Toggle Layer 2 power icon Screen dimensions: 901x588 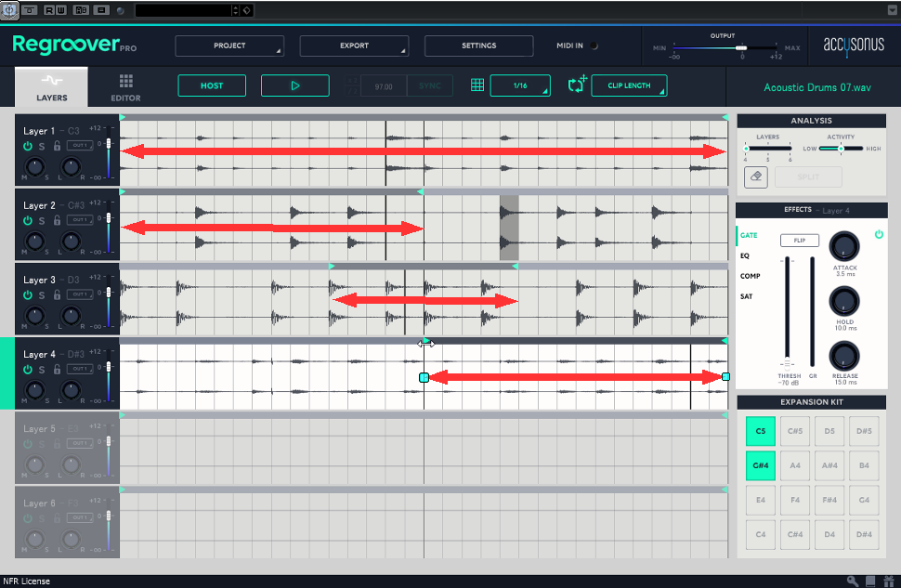28,221
